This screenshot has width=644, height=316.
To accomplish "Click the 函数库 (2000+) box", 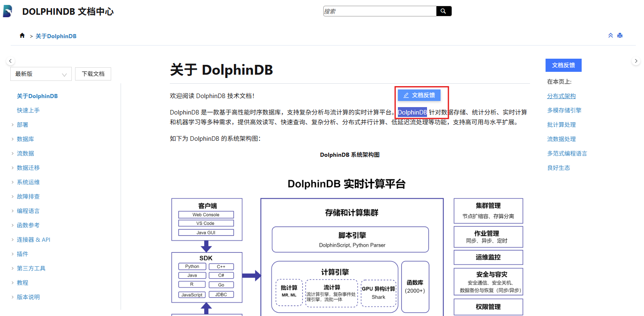I will pos(415,287).
